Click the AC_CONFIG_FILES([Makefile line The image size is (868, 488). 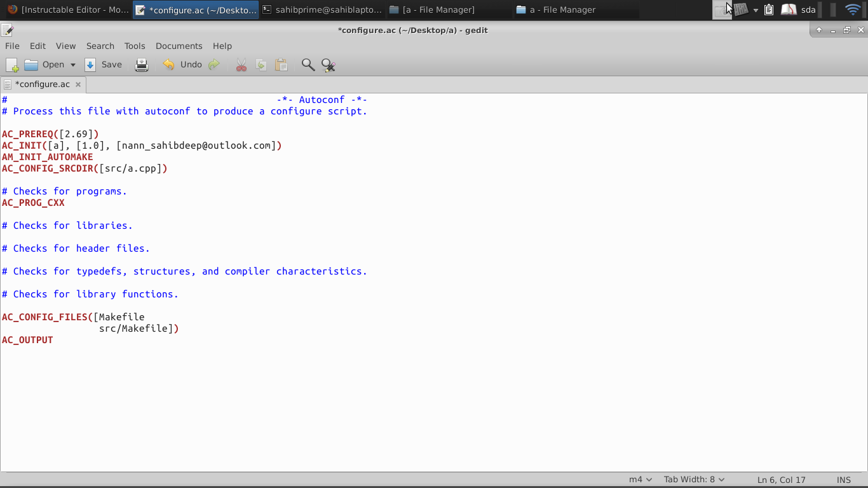click(73, 317)
